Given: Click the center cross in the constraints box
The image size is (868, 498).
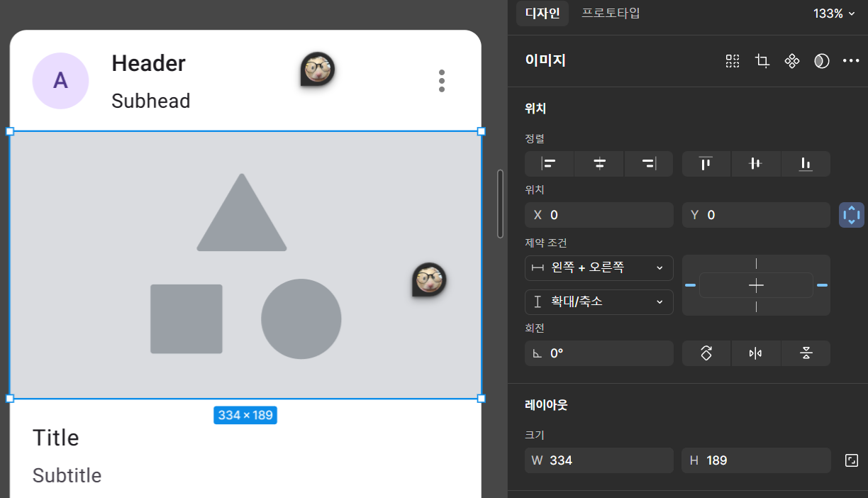Looking at the screenshot, I should coord(756,285).
